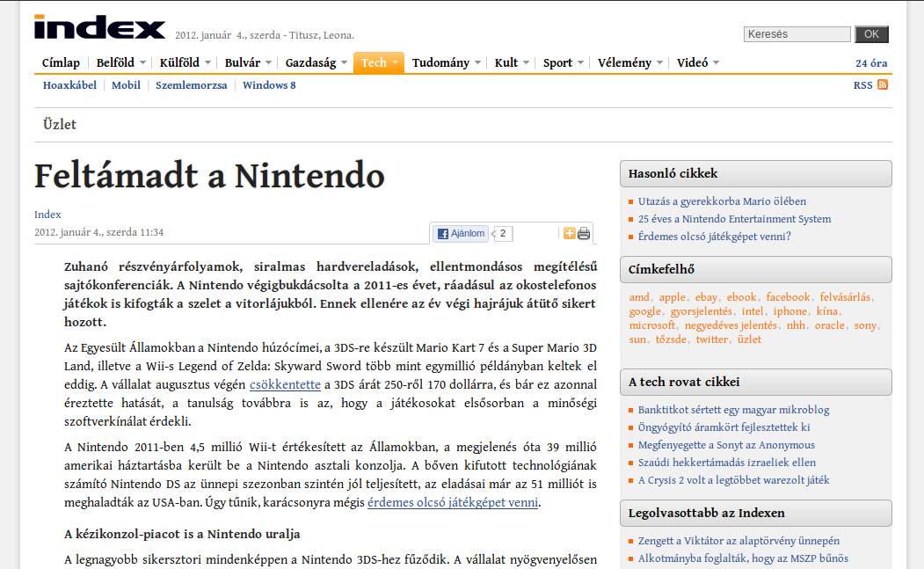Open 25 éves a Nintendo Entertainment System
Screen dimensions: 924x569
734,219
